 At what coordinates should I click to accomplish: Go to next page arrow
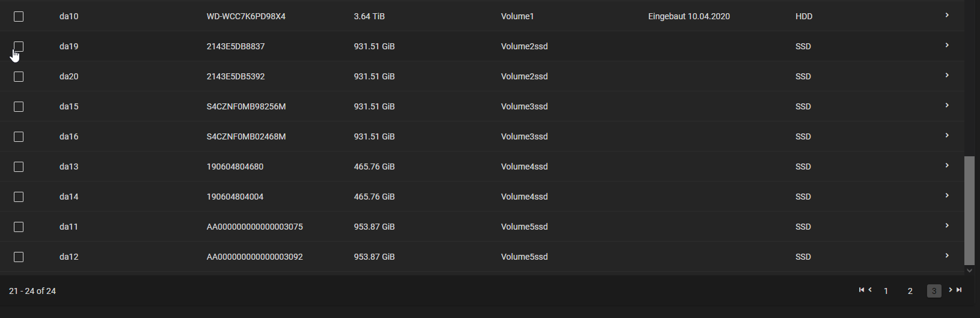(951, 290)
